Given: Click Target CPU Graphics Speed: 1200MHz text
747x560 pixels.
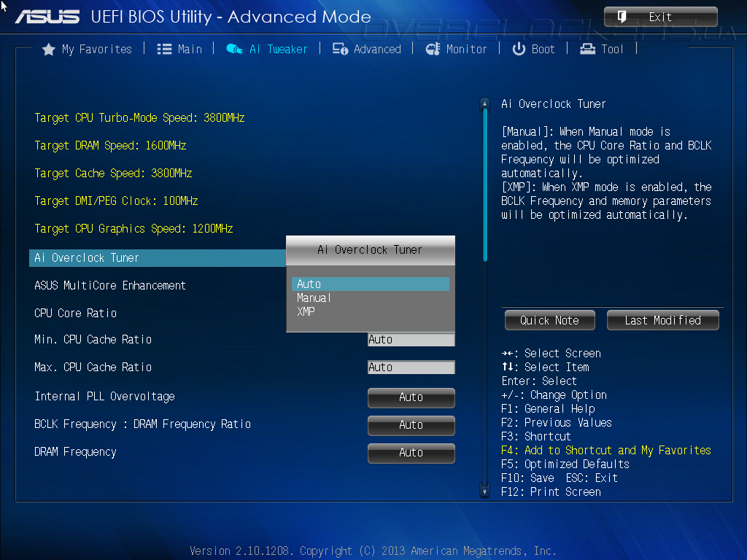Looking at the screenshot, I should pos(134,228).
